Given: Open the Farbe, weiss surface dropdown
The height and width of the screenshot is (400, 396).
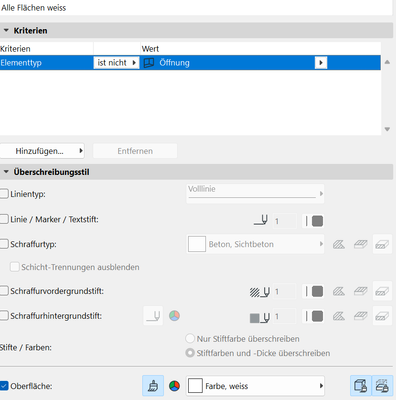Looking at the screenshot, I should tap(255, 386).
